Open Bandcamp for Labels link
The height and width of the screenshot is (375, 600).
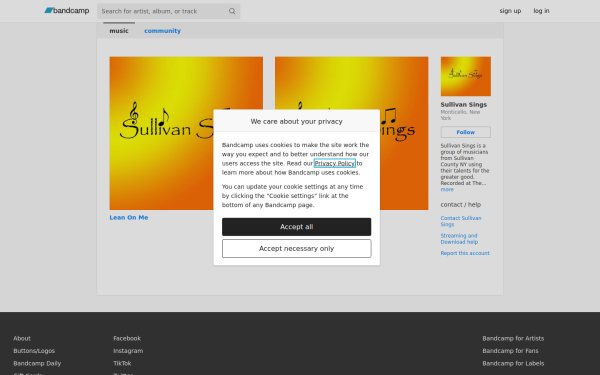pyautogui.click(x=513, y=364)
